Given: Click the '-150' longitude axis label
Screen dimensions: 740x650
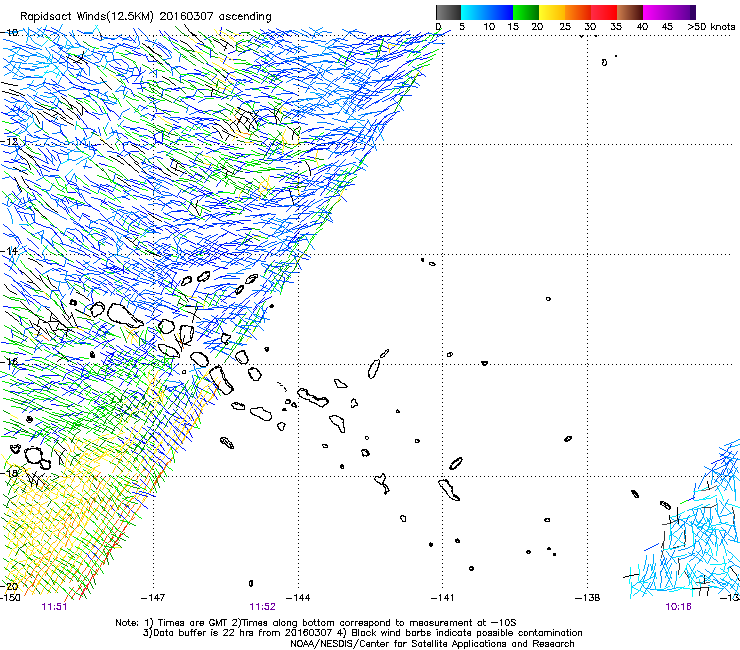Looking at the screenshot, I should coord(10,597).
